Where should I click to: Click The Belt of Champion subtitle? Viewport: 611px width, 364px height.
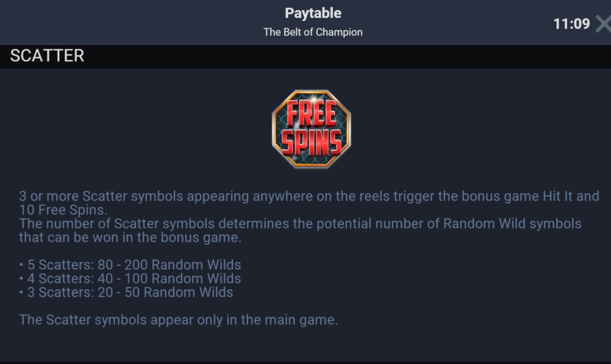[x=313, y=32]
